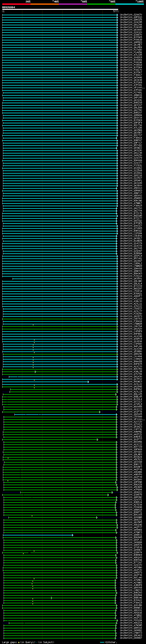The height and width of the screenshot is (644, 146).
Task: Select hit label UniRef100_B3VA21
Action: click(131, 294)
